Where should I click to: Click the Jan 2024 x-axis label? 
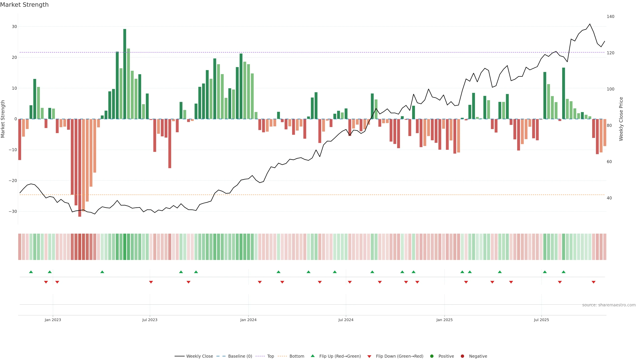(248, 320)
